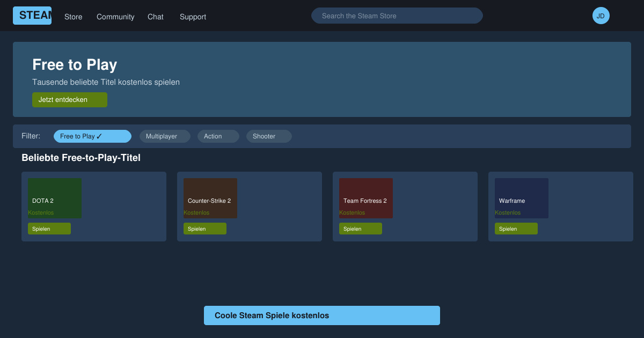The width and height of the screenshot is (644, 338).
Task: Open the Chat menu item
Action: [156, 17]
